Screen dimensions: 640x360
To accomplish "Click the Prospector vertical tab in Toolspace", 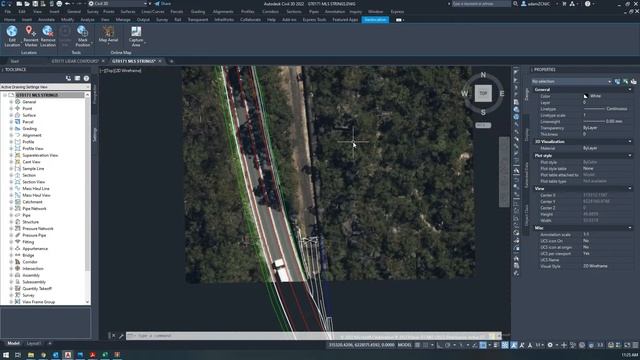I will tap(95, 95).
